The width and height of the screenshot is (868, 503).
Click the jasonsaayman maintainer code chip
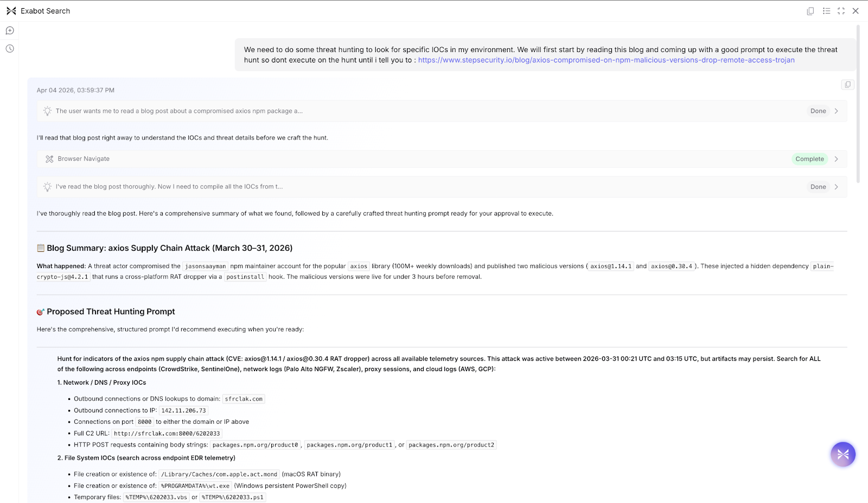205,266
